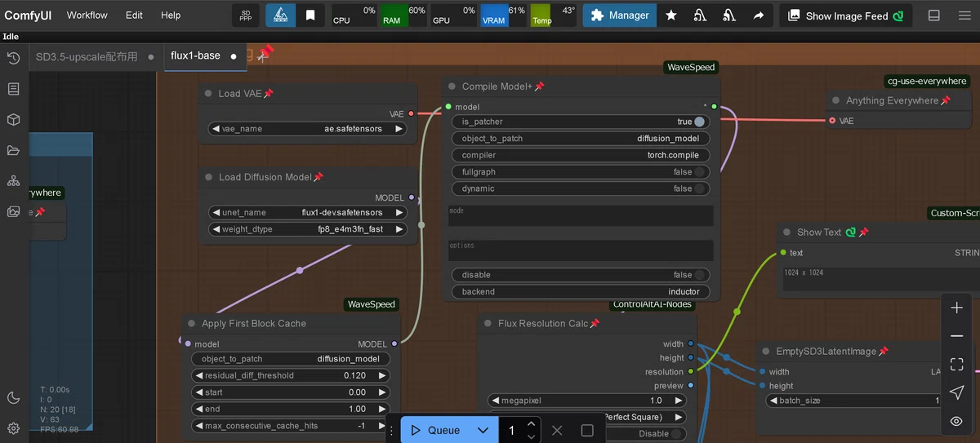Viewport: 980px width, 443px height.
Task: Click the start value slider 0.00
Action: tap(291, 392)
